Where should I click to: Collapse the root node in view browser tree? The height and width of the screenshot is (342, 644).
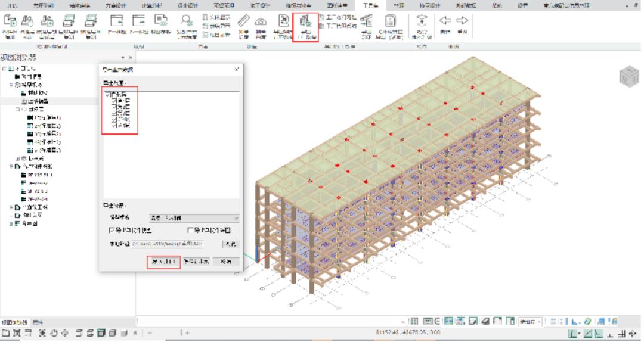pyautogui.click(x=4, y=70)
